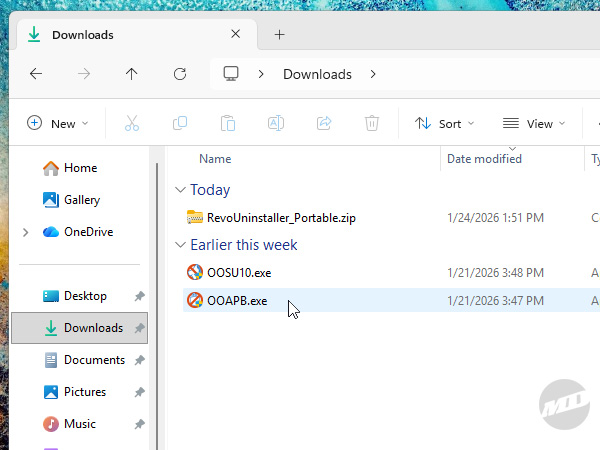Open Gallery in the sidebar
600x450 pixels.
click(81, 200)
